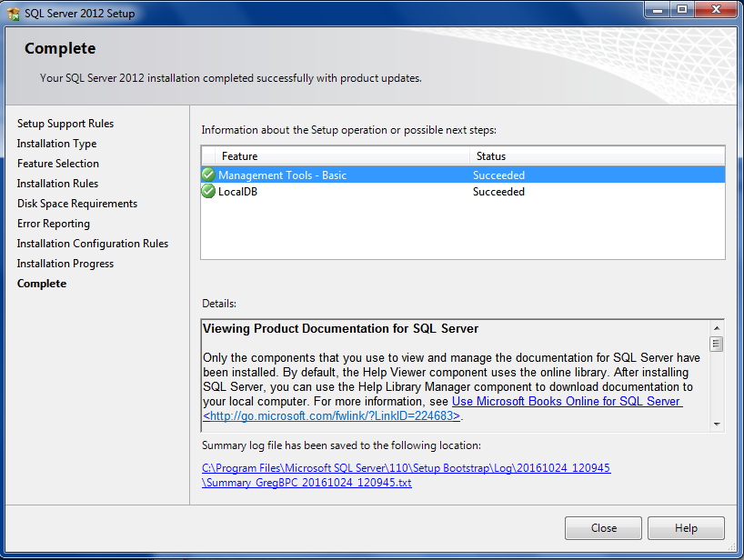Click the SQL Server Setup title bar icon
744x560 pixels.
(x=14, y=14)
